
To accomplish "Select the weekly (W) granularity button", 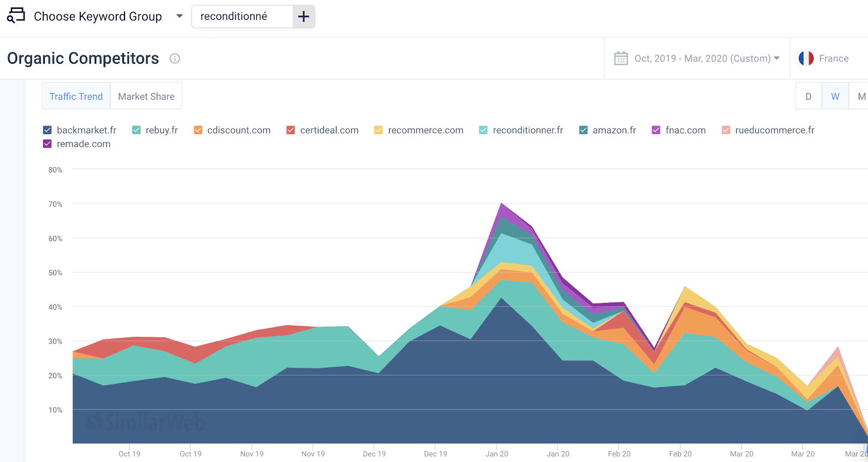I will 835,96.
